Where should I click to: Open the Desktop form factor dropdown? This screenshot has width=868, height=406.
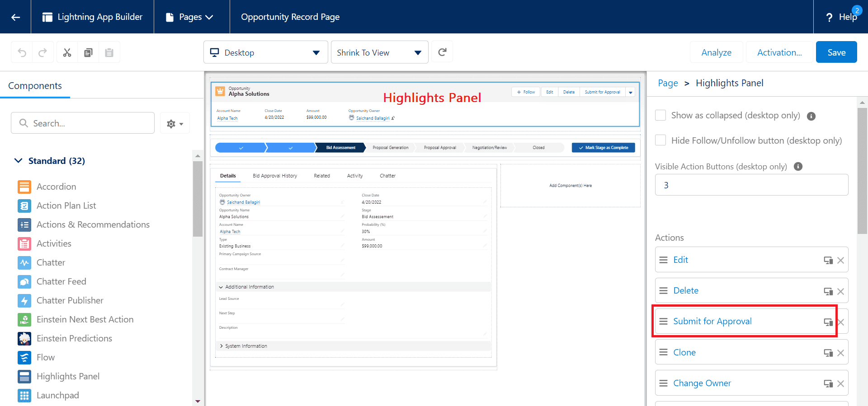pos(265,52)
